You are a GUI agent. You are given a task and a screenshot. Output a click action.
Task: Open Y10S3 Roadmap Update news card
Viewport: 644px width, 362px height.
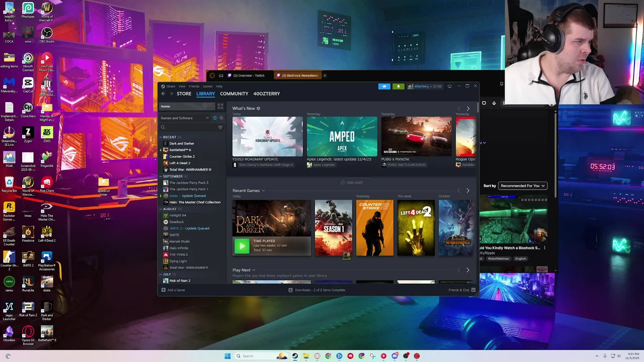tap(268, 136)
